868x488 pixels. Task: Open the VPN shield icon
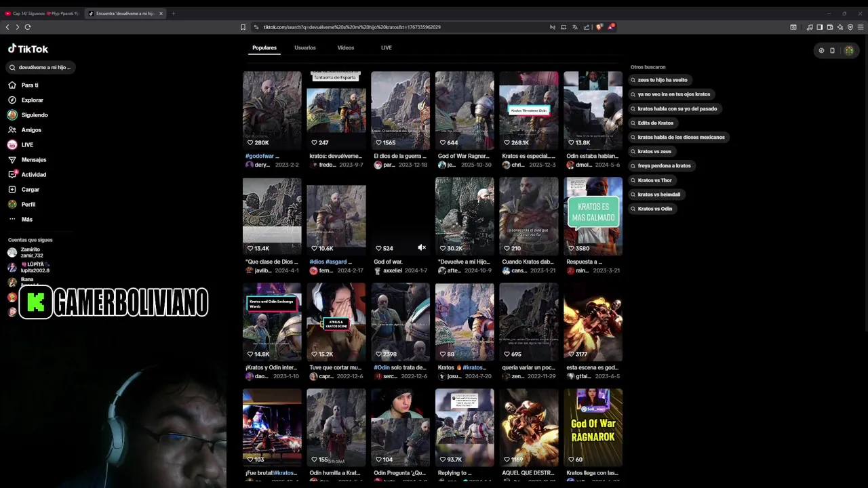[x=850, y=27]
